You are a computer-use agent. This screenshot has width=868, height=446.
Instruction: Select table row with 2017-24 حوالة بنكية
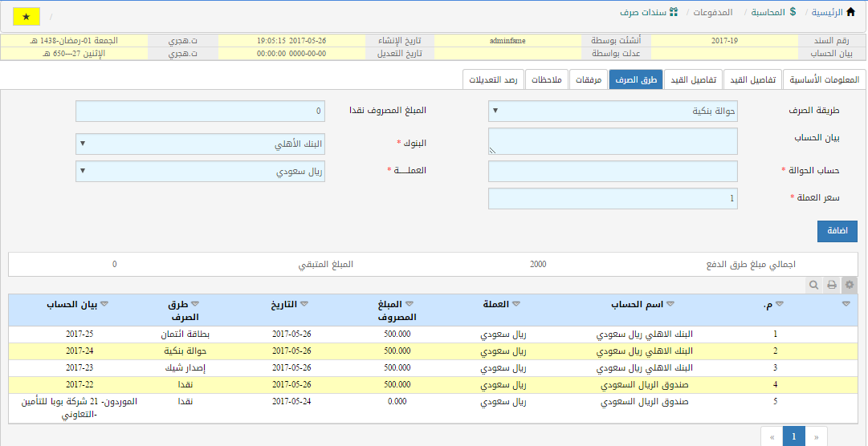(434, 351)
